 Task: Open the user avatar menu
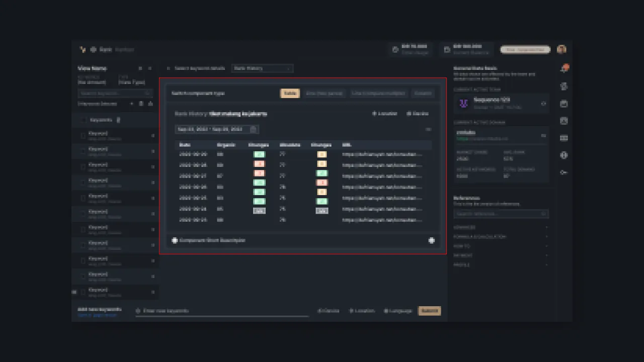(x=561, y=49)
